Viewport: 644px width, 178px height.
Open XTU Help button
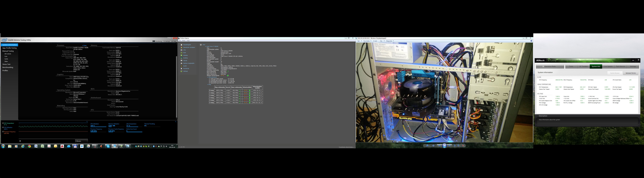pos(174,41)
